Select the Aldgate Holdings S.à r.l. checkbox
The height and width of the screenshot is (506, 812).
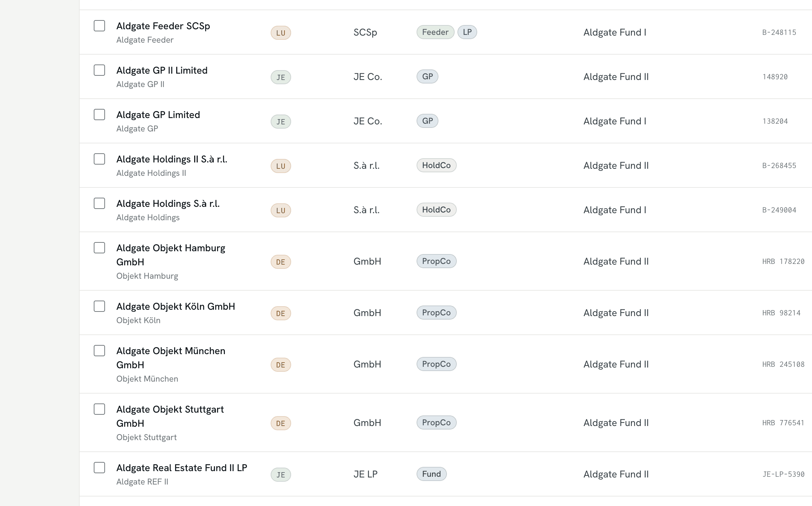pyautogui.click(x=99, y=203)
